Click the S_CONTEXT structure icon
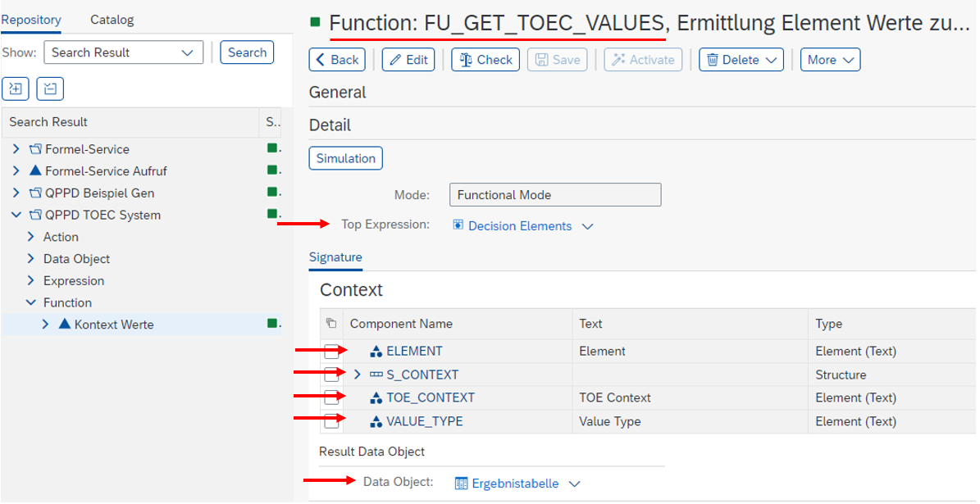The height and width of the screenshot is (504, 980). (376, 375)
